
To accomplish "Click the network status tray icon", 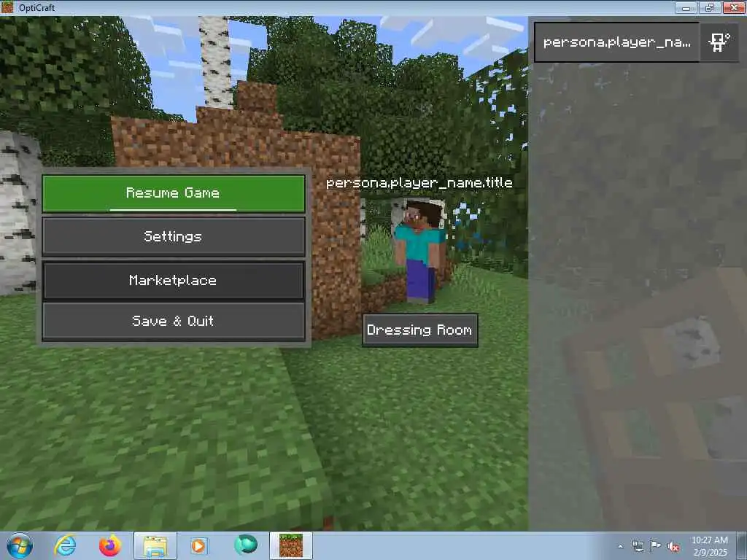I will tap(638, 546).
